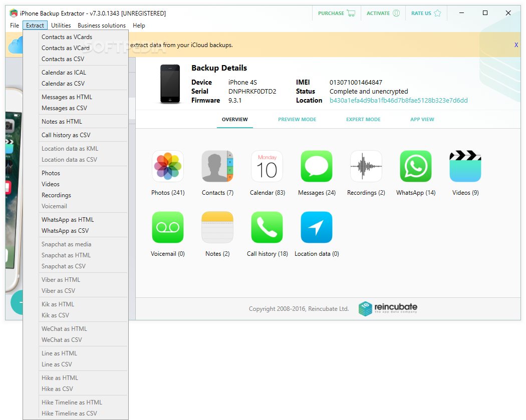Click the Rate Us star button
The image size is (526, 420).
pos(426,13)
